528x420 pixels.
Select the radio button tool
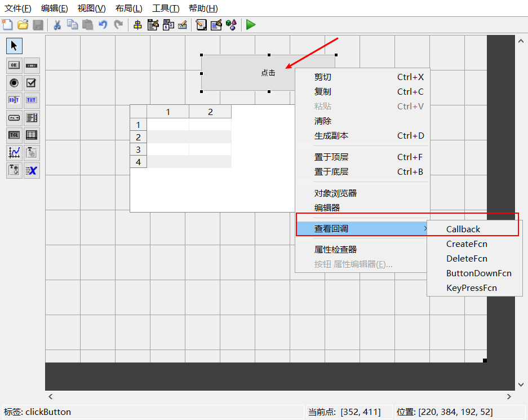14,83
